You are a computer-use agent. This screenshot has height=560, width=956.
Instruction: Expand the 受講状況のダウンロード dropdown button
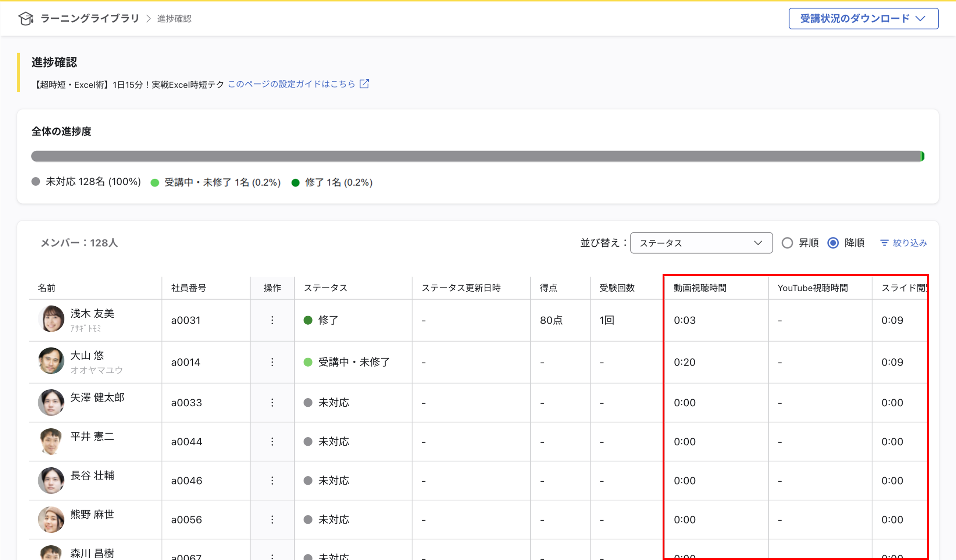[x=863, y=18]
